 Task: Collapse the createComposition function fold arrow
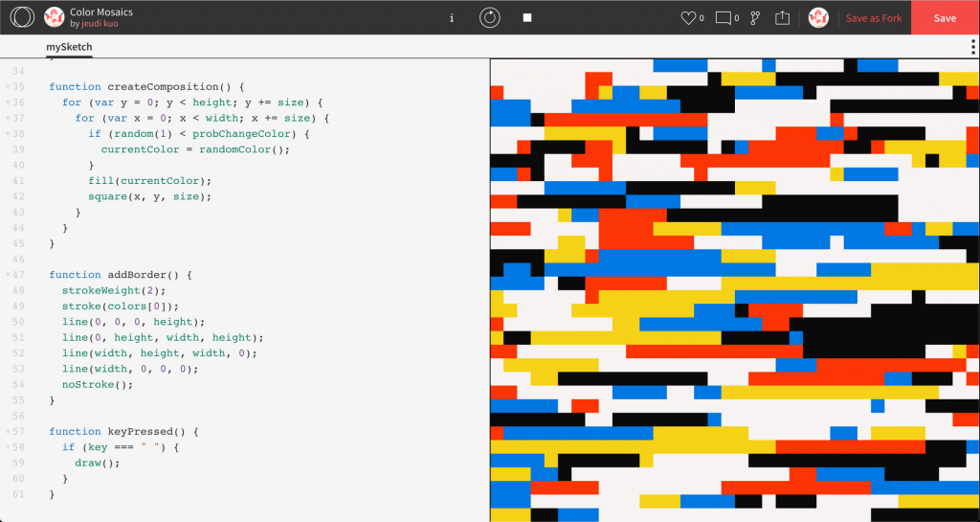(8, 87)
